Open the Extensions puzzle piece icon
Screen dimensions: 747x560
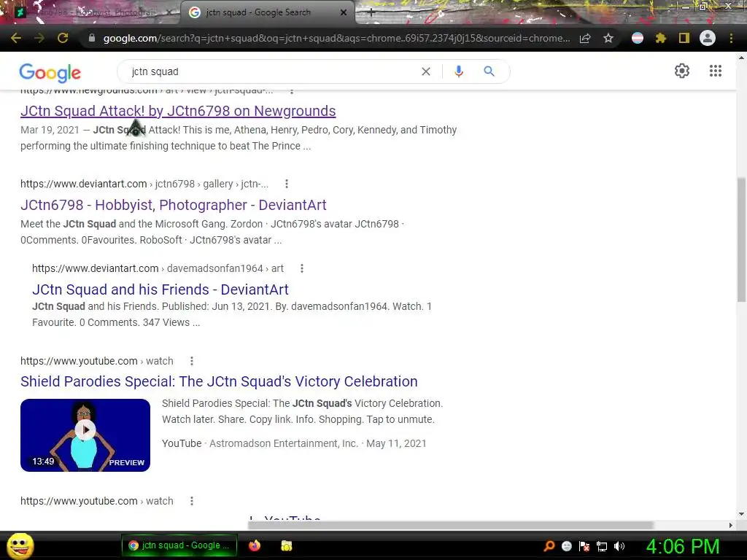[661, 38]
